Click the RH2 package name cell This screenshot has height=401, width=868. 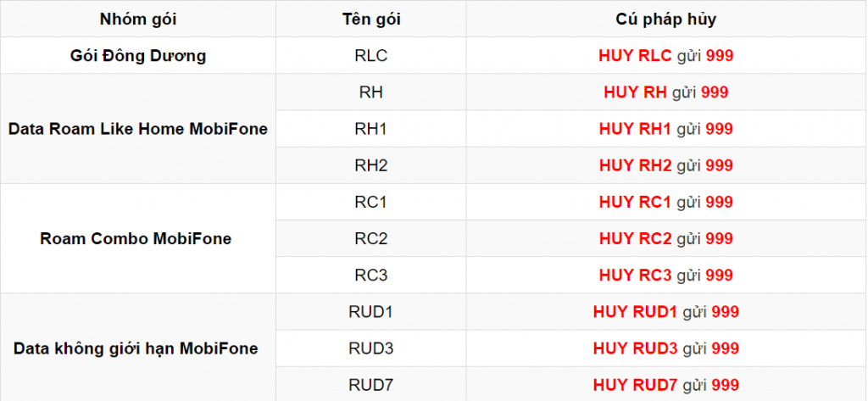click(x=371, y=165)
